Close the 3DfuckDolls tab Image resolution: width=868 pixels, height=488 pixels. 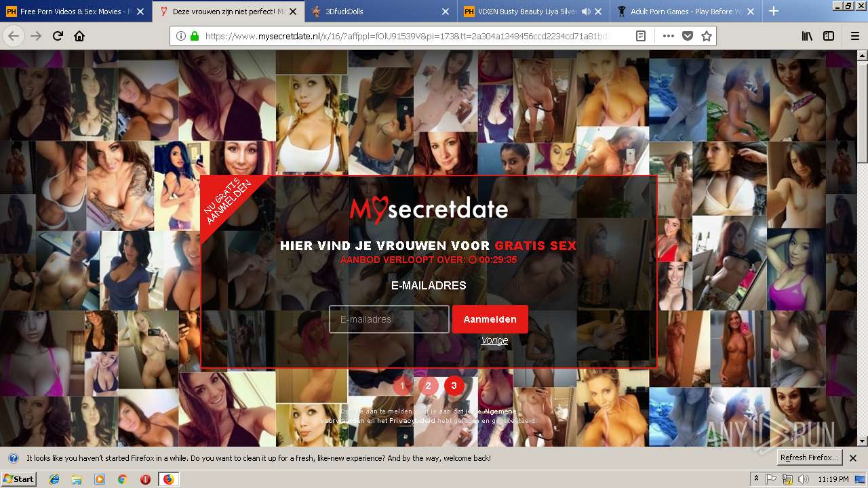tap(446, 12)
